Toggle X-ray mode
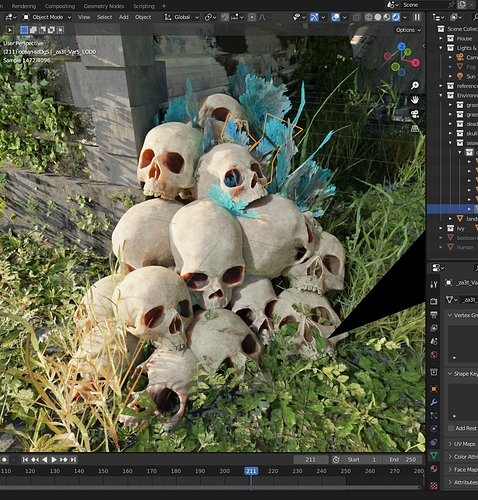The width and height of the screenshot is (478, 500). pyautogui.click(x=356, y=17)
